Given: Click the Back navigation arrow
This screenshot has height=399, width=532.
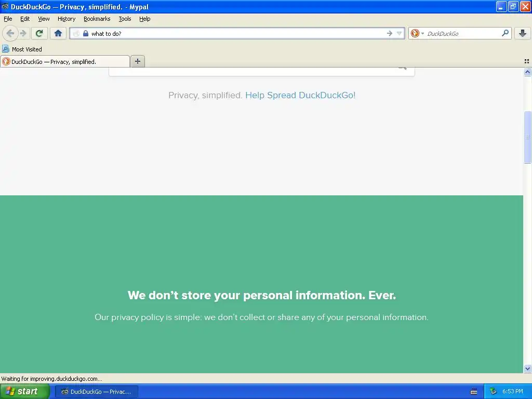Looking at the screenshot, I should click(10, 33).
